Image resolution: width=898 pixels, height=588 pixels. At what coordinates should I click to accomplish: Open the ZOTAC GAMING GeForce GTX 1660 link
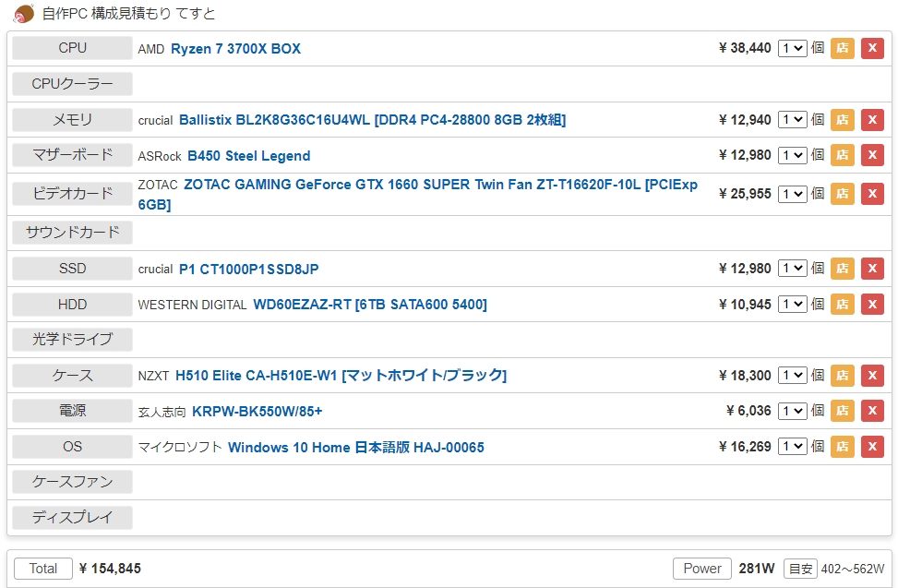(x=417, y=194)
